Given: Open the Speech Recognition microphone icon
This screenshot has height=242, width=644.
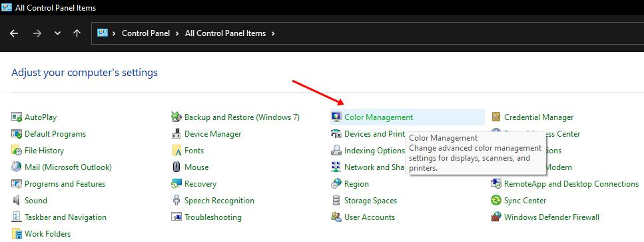Looking at the screenshot, I should [x=176, y=201].
